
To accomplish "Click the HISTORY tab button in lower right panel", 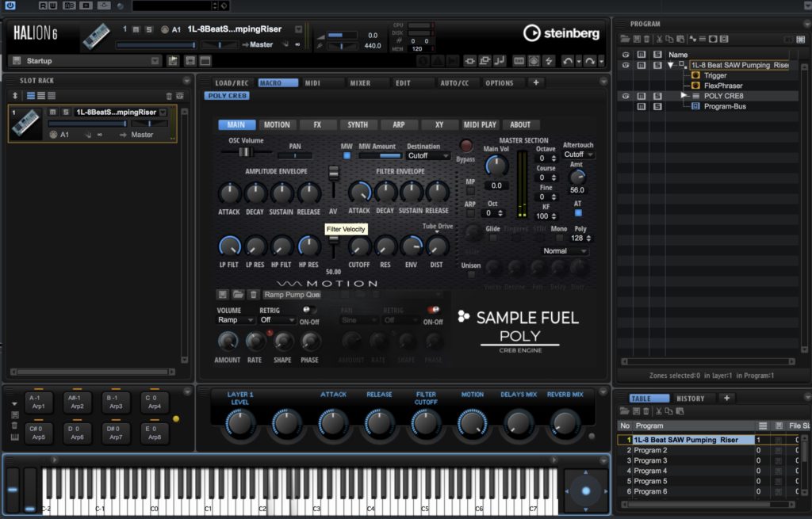I will click(691, 399).
